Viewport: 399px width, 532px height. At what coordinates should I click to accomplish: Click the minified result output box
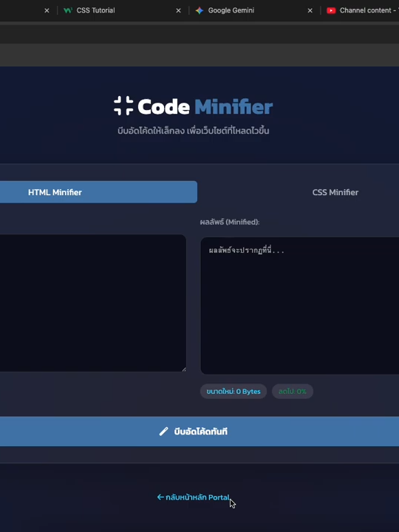pos(300,306)
